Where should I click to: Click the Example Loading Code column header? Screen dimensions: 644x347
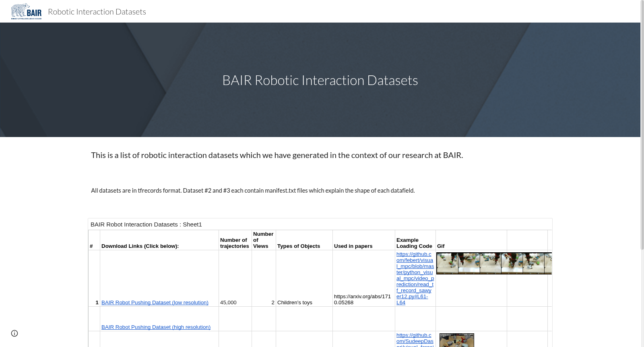(x=415, y=240)
